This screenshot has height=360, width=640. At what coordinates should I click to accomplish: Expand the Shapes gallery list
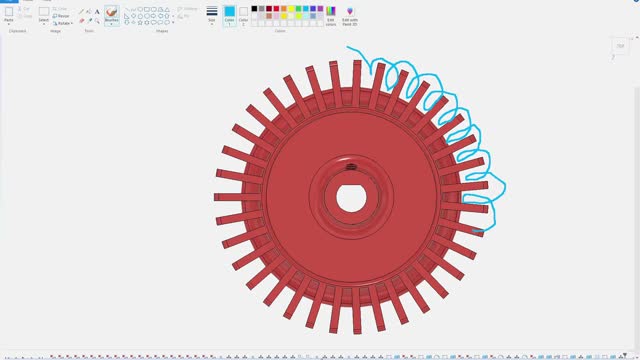(x=173, y=22)
